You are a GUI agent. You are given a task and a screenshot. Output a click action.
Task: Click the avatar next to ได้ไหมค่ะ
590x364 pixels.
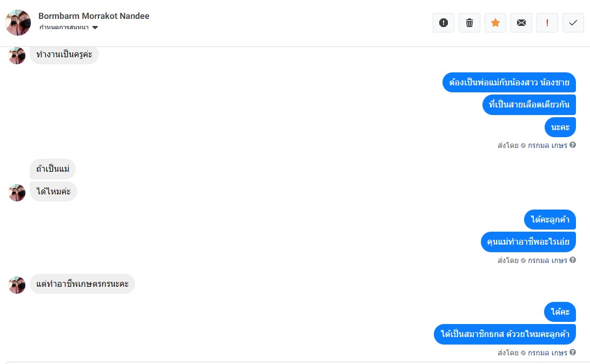pos(17,192)
